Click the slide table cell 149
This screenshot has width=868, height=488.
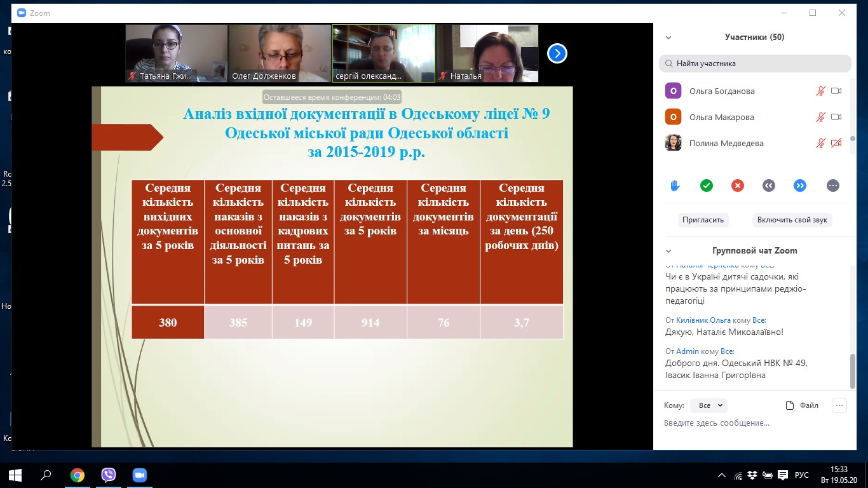point(303,322)
